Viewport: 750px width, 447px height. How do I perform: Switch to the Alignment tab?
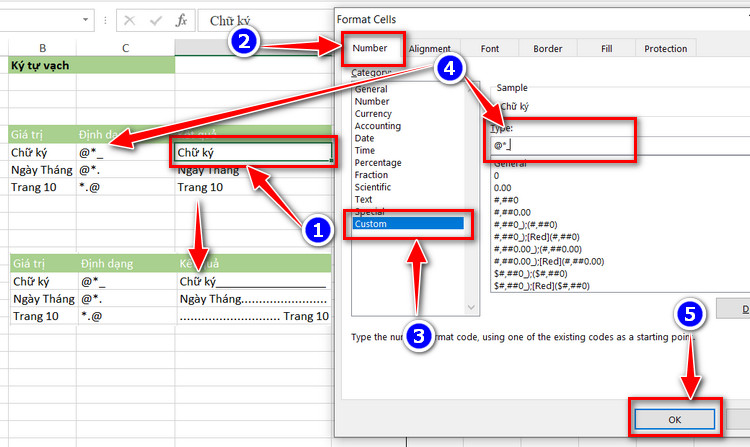click(x=430, y=49)
